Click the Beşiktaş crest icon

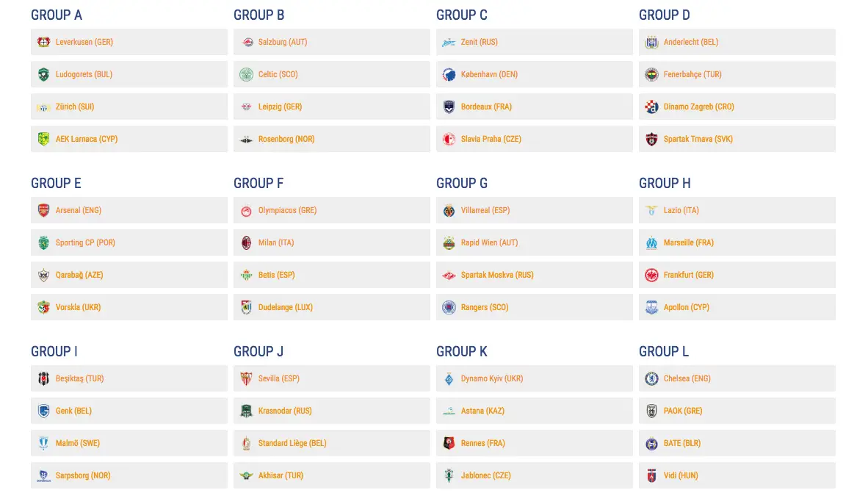[43, 378]
